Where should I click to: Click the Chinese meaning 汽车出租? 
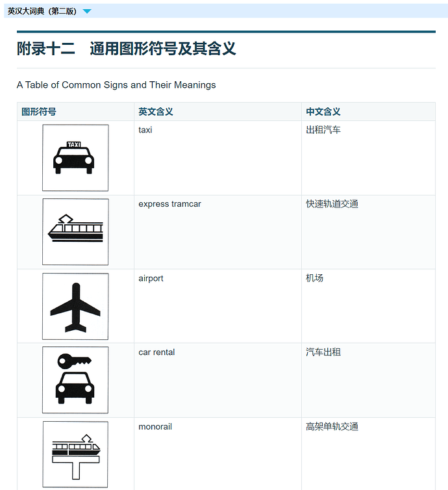[323, 352]
